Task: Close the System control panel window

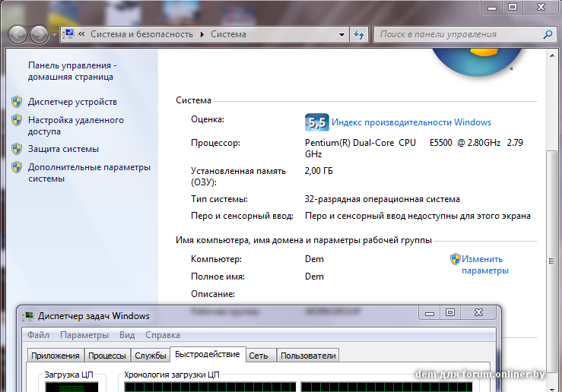Action: 541,8
